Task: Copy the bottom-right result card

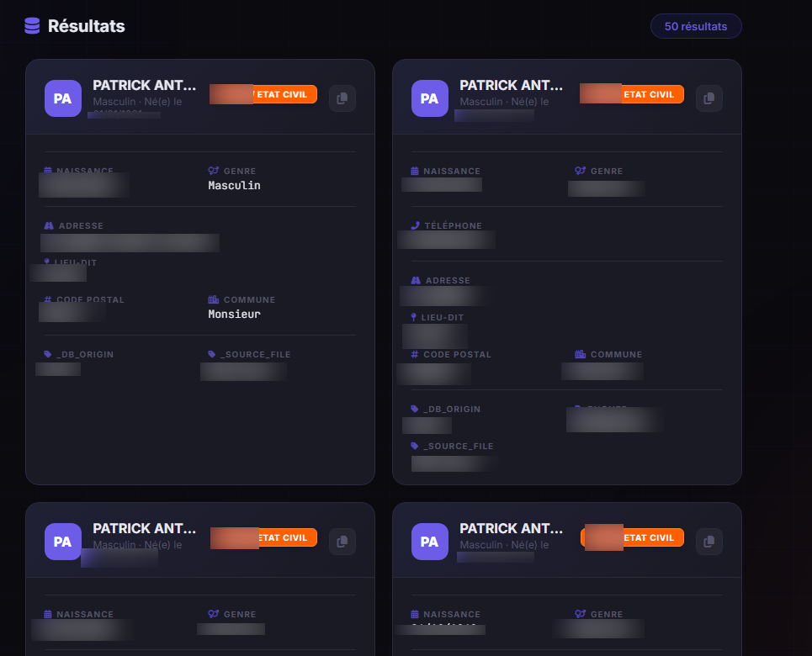Action: coord(709,542)
